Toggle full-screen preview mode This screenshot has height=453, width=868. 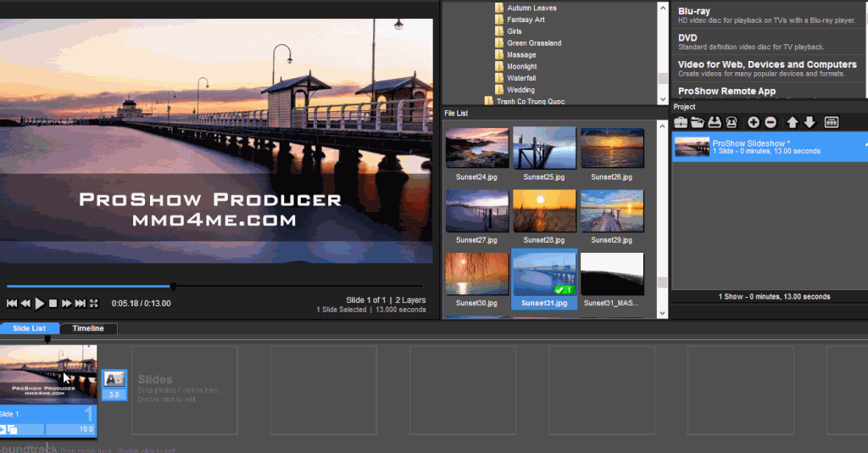(x=94, y=304)
